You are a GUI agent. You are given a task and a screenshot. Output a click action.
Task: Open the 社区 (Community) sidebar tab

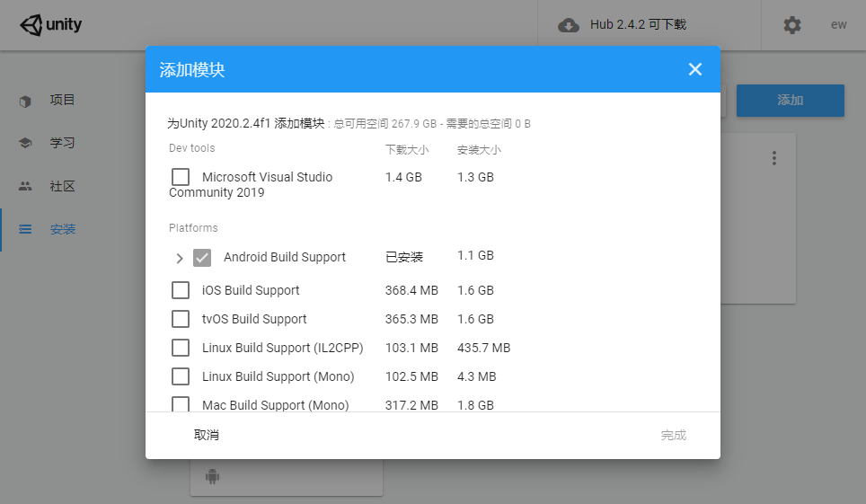[x=62, y=186]
